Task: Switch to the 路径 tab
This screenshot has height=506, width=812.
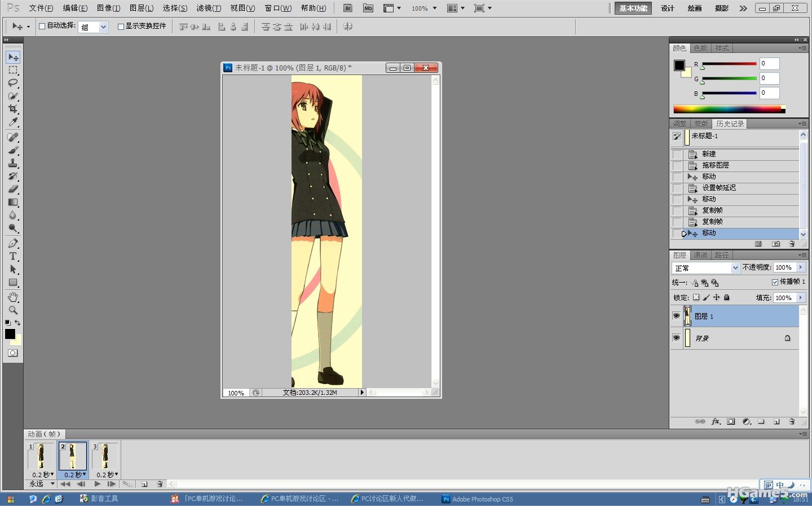Action: [x=722, y=256]
